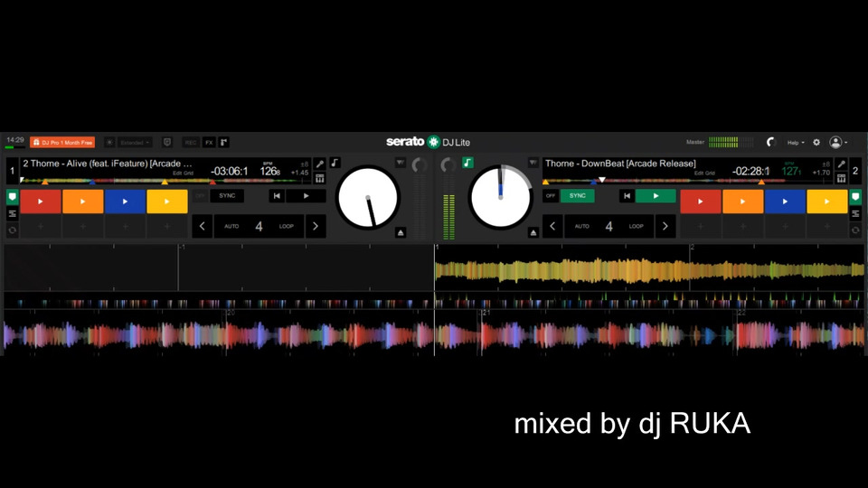Viewport: 868px width, 488px height.
Task: Add cue in last empty slot, deck 2
Action: click(x=827, y=226)
